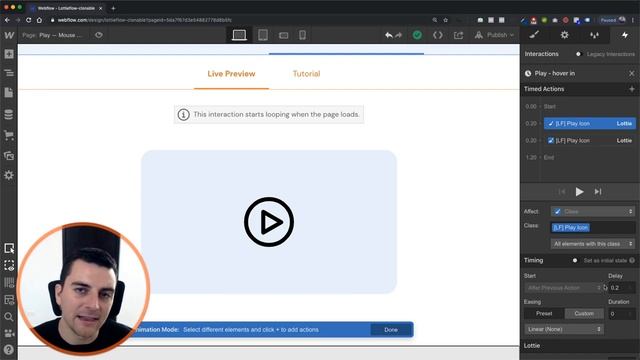Close the Play - hover in animation
Viewport: 640px width, 360px height.
(x=631, y=73)
